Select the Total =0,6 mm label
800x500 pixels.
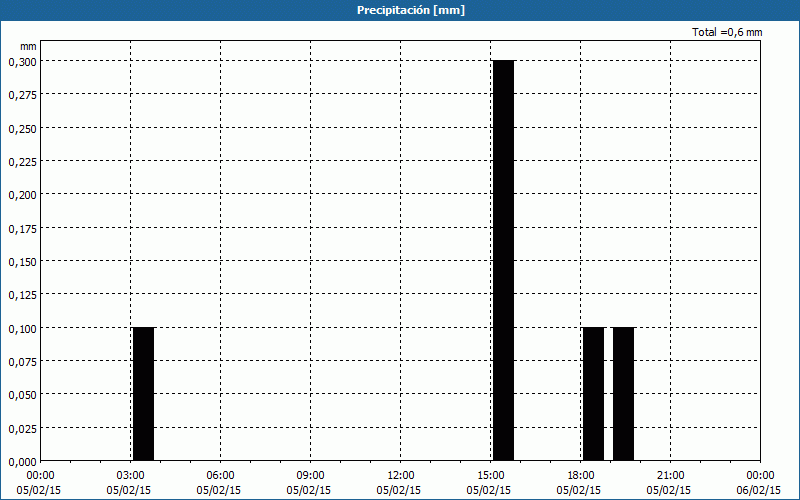727,32
